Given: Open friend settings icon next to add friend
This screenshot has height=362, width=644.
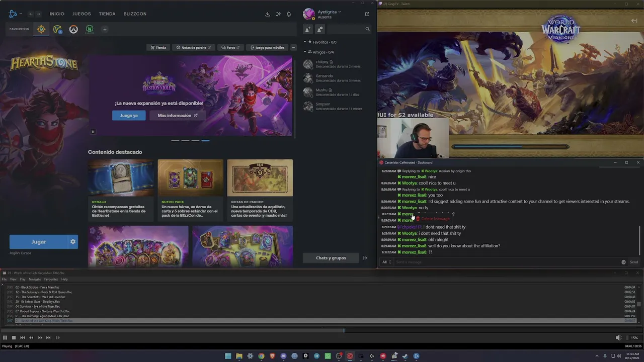Looking at the screenshot, I should (320, 29).
